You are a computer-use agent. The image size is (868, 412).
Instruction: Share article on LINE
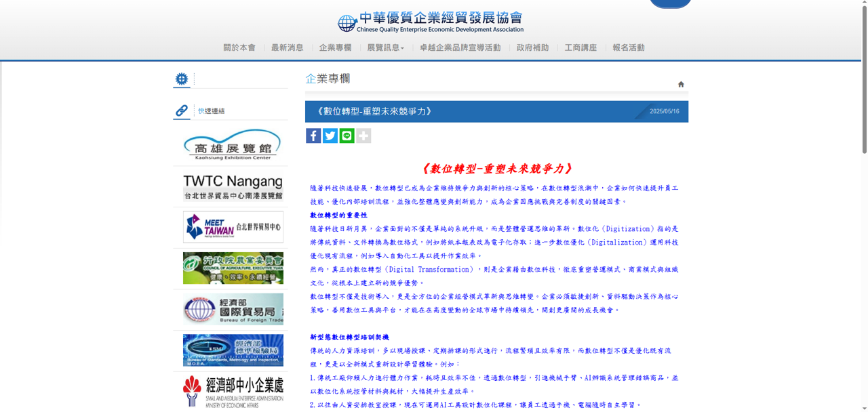(347, 136)
